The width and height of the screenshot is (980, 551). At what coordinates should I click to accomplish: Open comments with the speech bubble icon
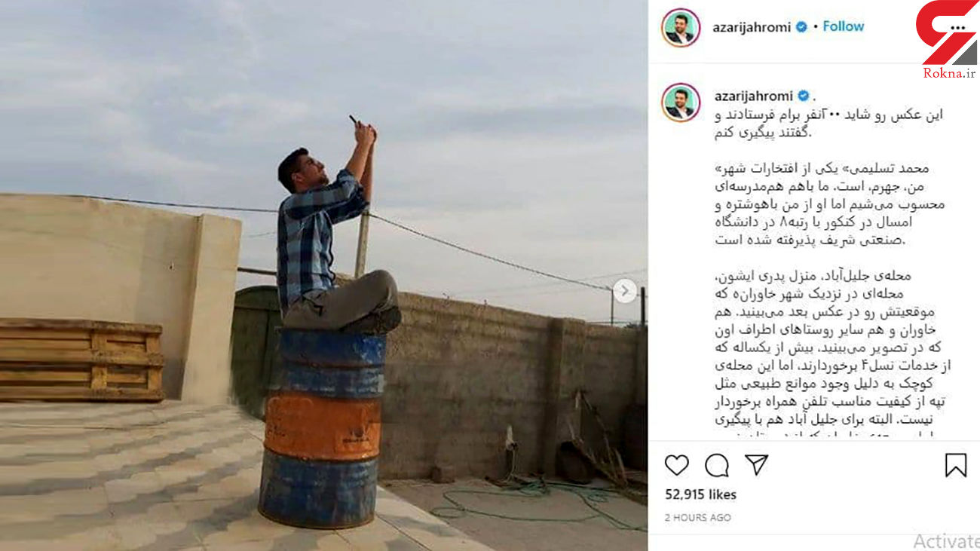(x=716, y=465)
